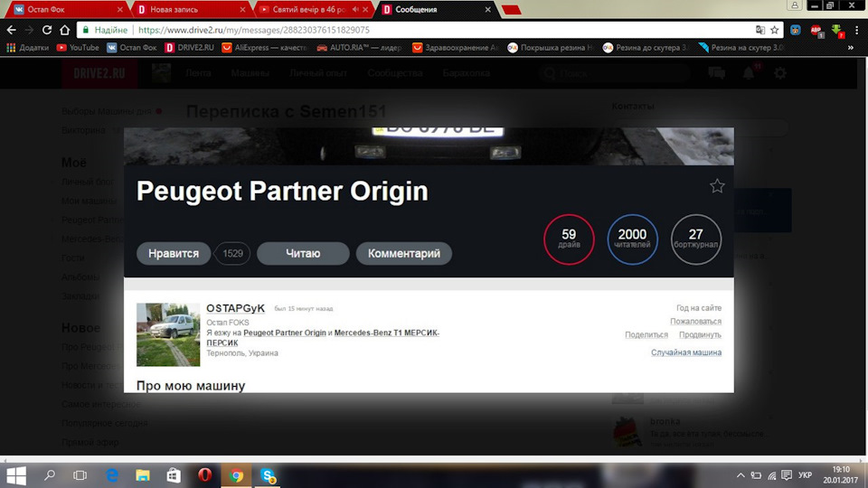Open Сообщества in DRIVE2 navigation

(x=395, y=73)
